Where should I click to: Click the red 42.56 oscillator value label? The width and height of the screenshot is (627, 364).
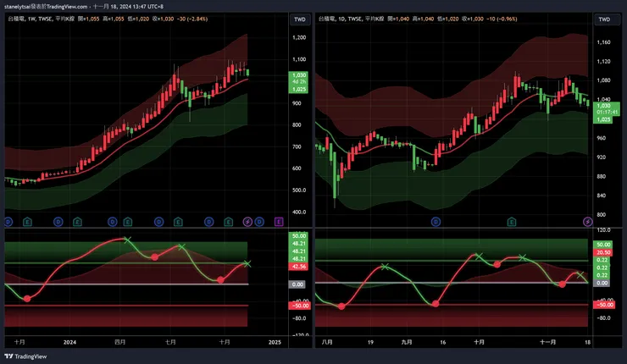point(298,267)
